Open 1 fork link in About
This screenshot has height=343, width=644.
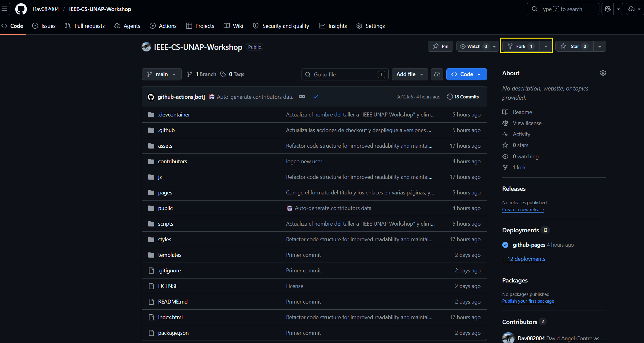click(x=519, y=168)
